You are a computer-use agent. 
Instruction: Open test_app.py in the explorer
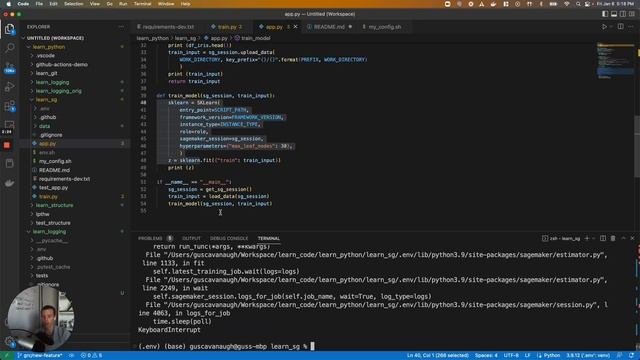pos(53,188)
